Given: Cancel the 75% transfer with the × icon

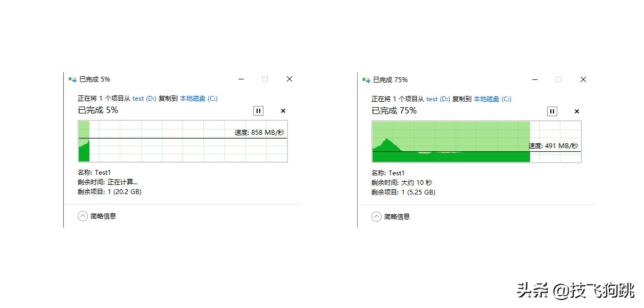Looking at the screenshot, I should click(576, 111).
